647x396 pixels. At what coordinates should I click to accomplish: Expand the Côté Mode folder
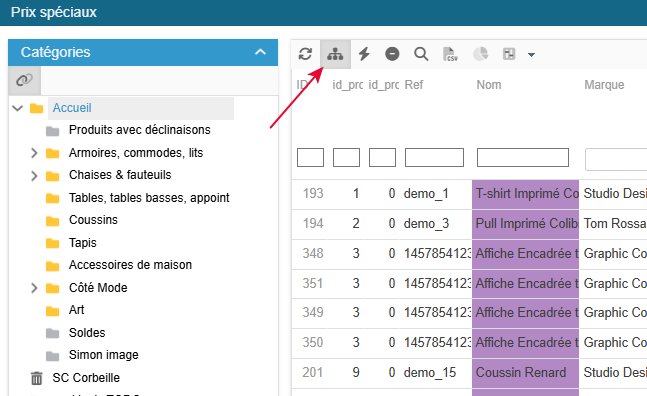34,288
